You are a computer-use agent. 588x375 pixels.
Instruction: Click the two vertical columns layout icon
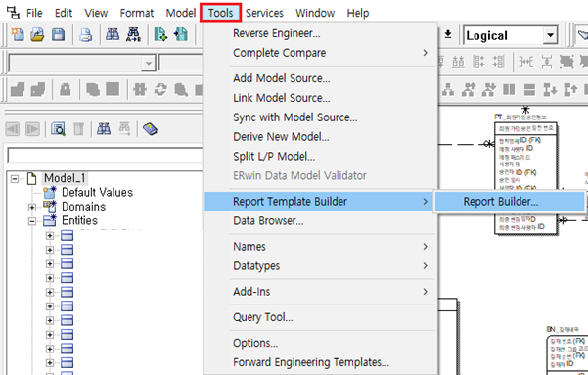click(x=509, y=90)
